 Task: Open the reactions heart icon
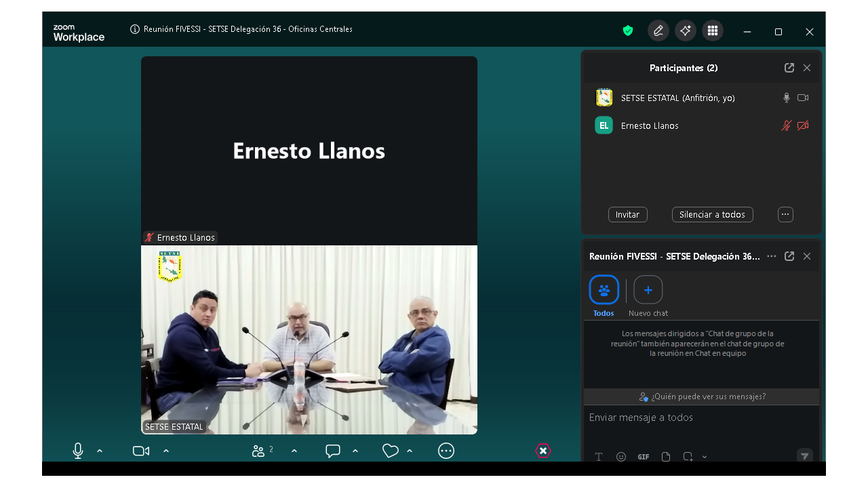pos(390,451)
